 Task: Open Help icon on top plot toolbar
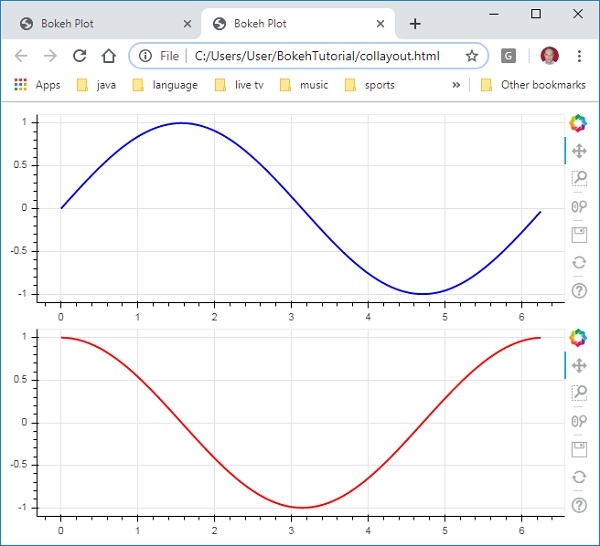point(578,291)
